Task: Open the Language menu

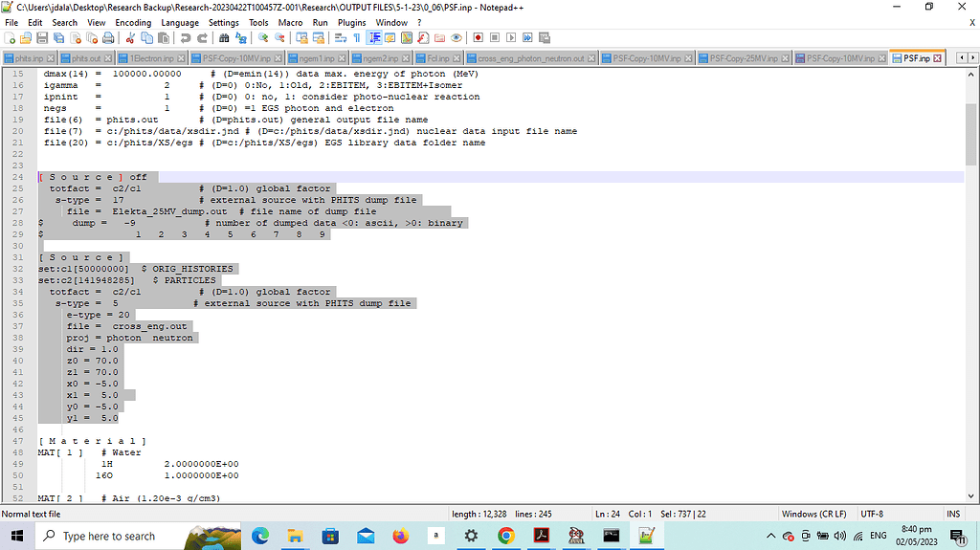Action: pyautogui.click(x=180, y=23)
